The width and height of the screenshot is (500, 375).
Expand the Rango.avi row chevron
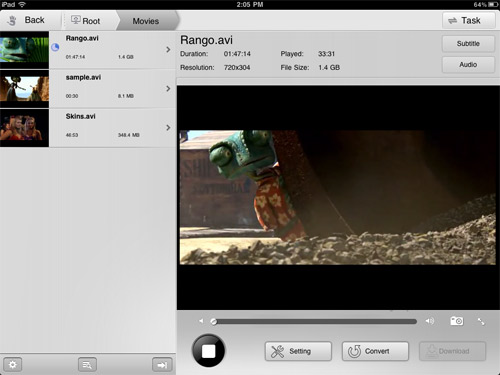pos(168,50)
